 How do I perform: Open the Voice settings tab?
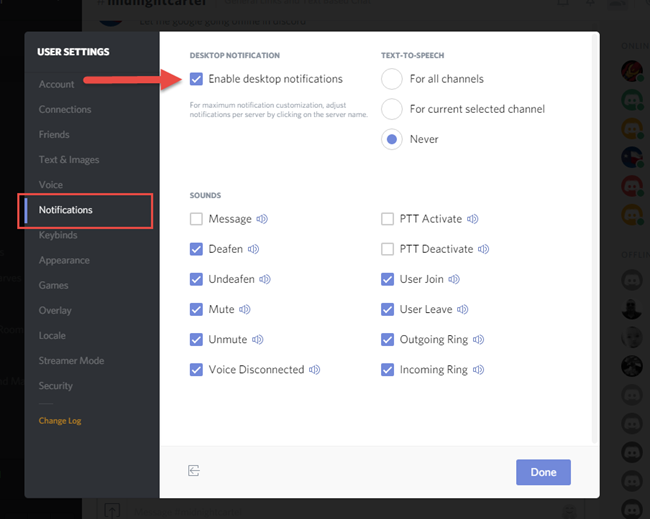[51, 185]
